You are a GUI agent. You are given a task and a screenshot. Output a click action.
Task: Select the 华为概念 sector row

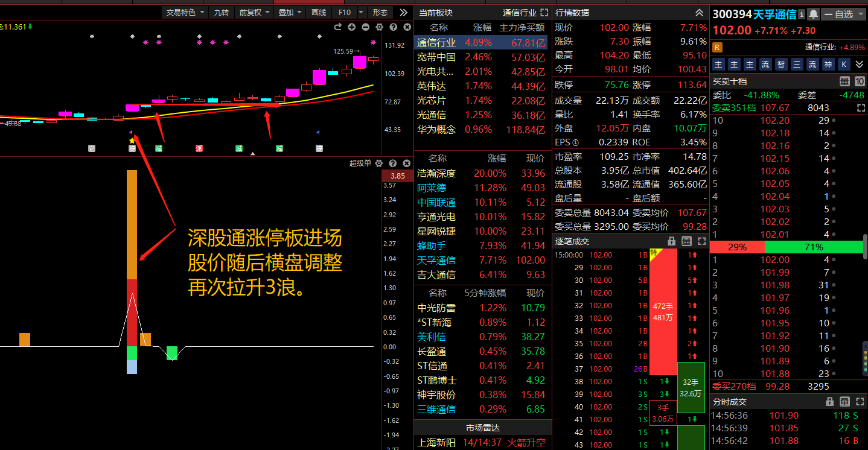click(482, 130)
